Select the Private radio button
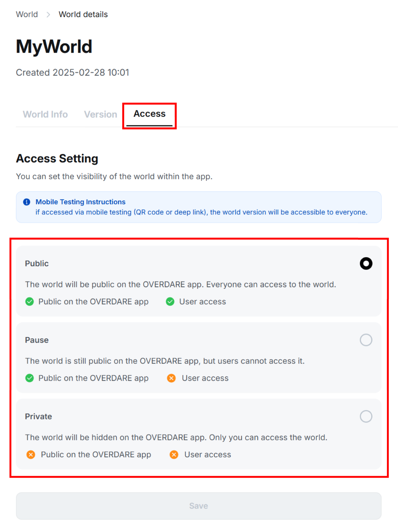The width and height of the screenshot is (398, 532). 366,416
